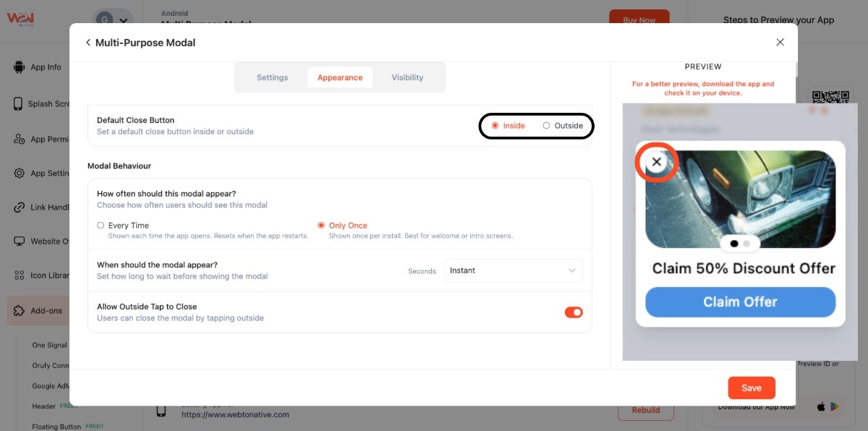Click the App Permissions user icon
Viewport: 868px width, 431px height.
19,140
